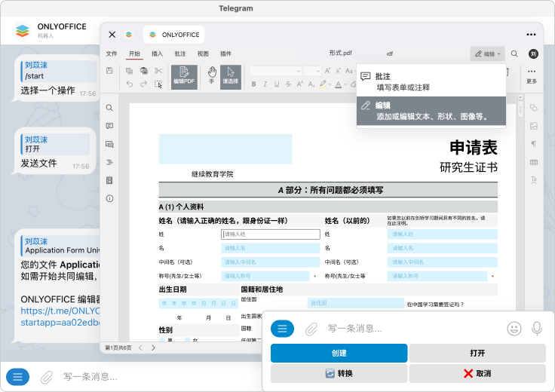The image size is (555, 392).
Task: Open the about info icon in sidebar
Action: (x=109, y=198)
